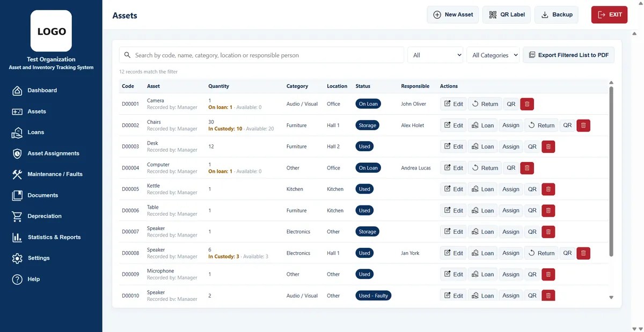
Task: Loan out the Kettle D00005
Action: click(482, 189)
